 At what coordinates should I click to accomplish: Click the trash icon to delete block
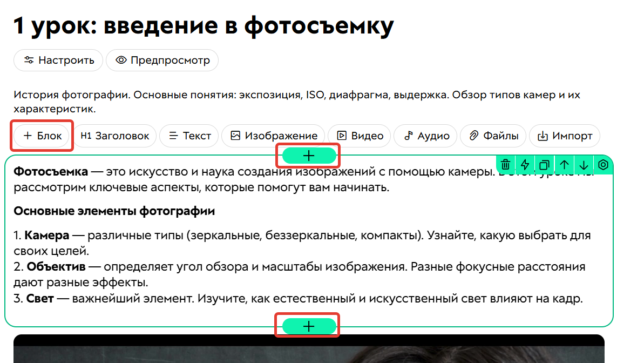506,165
